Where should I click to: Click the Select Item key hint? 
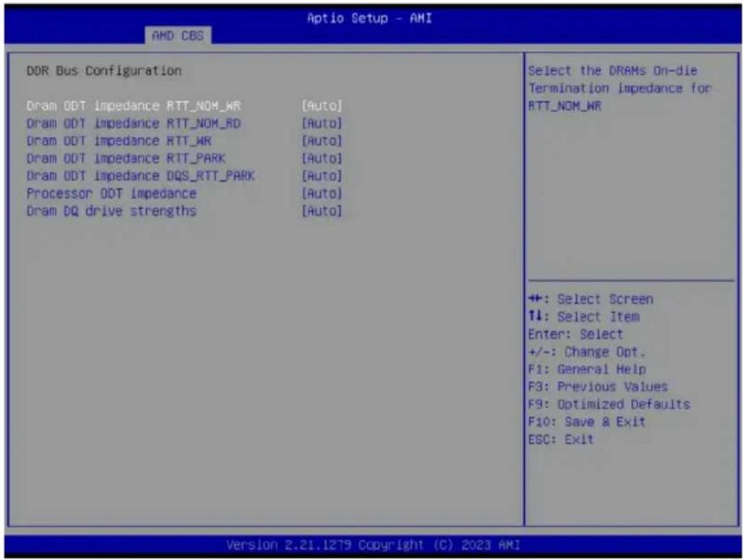(x=584, y=316)
